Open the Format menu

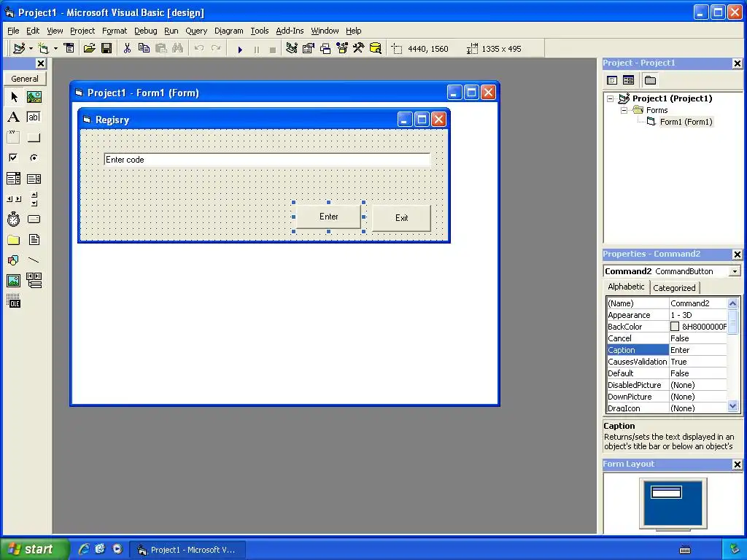pos(115,31)
